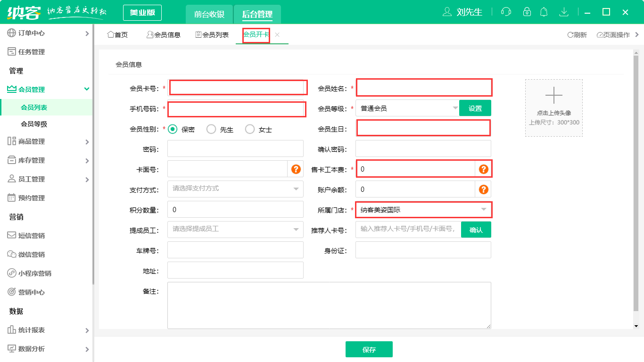This screenshot has height=362, width=644.
Task: Select the 先生 gender radio button
Action: point(211,129)
